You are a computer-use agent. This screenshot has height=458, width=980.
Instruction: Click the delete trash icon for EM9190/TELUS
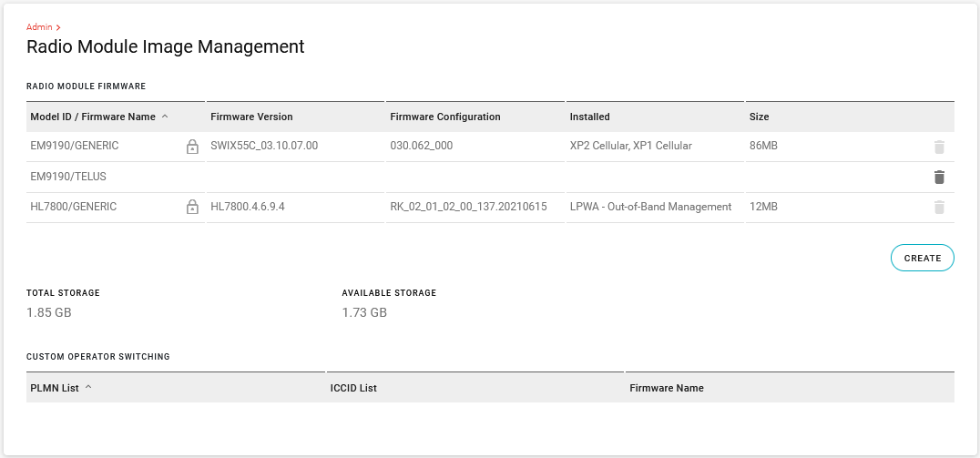(939, 178)
